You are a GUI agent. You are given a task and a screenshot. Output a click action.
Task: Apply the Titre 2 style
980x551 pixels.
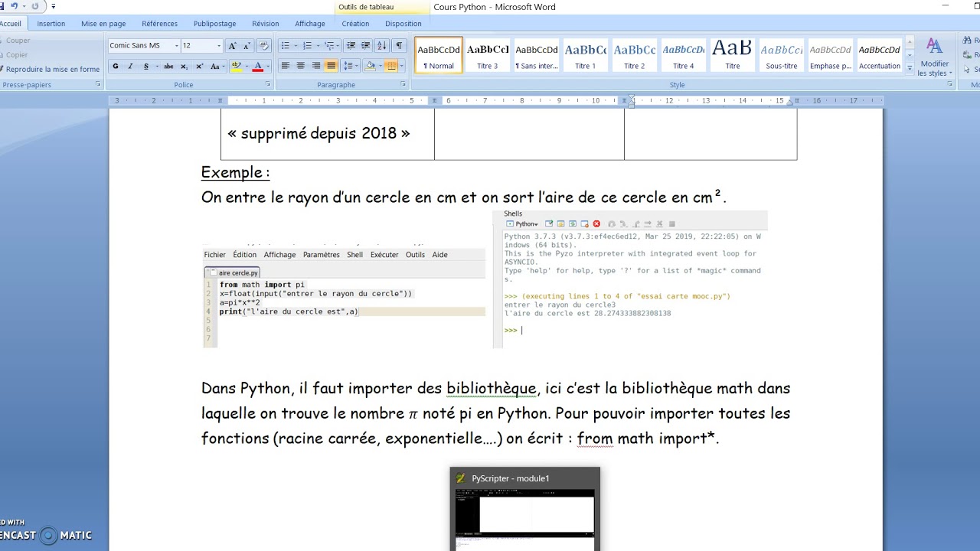click(634, 55)
